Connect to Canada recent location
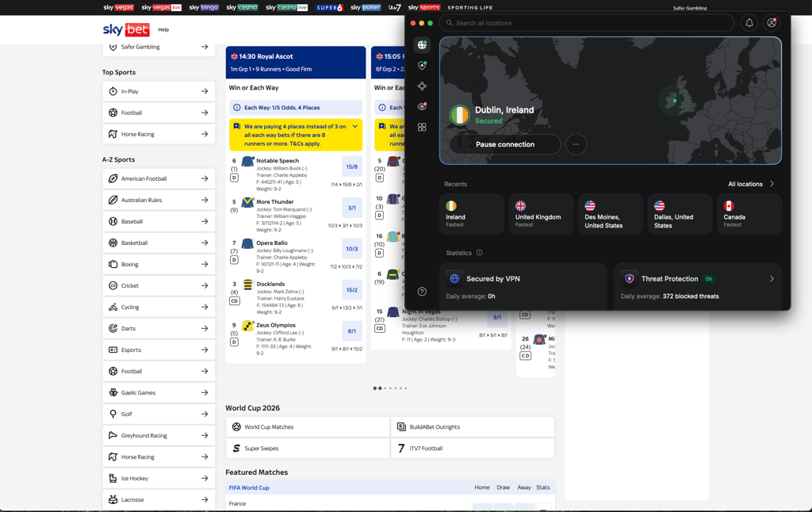 [x=749, y=214]
